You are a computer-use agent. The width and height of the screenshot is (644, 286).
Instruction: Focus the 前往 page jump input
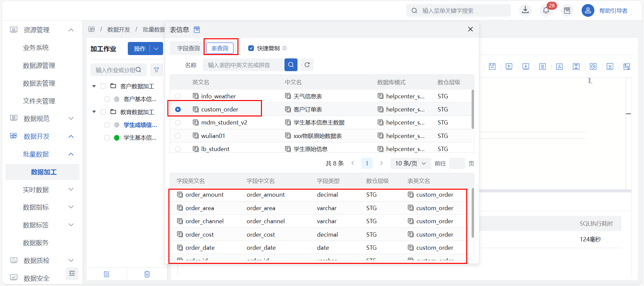click(x=457, y=163)
